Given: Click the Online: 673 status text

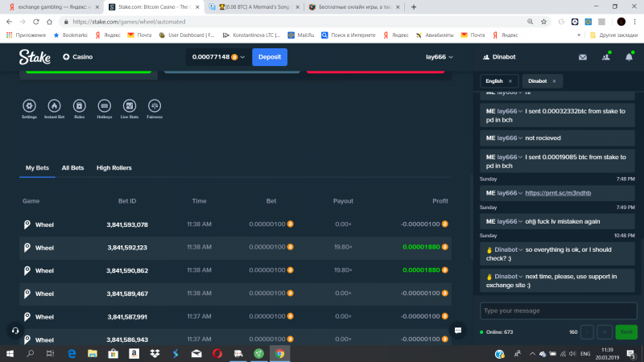Looking at the screenshot, I should click(x=499, y=332).
